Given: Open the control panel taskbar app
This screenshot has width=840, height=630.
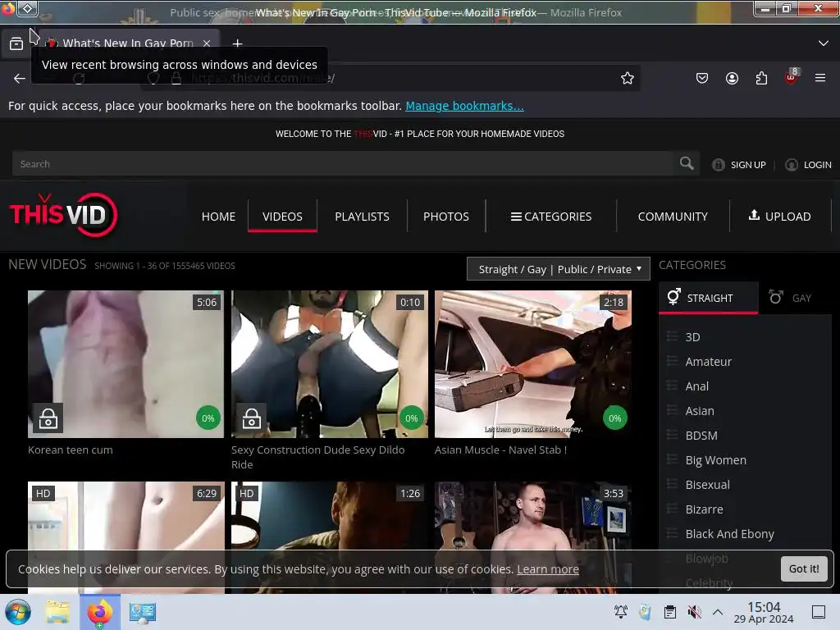Looking at the screenshot, I should [x=143, y=612].
